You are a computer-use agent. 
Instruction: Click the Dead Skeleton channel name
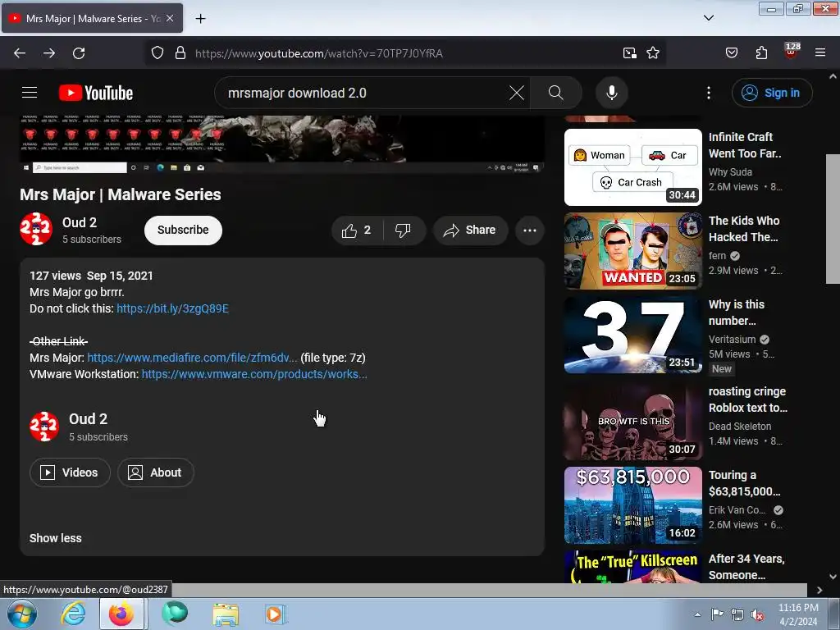(x=740, y=426)
